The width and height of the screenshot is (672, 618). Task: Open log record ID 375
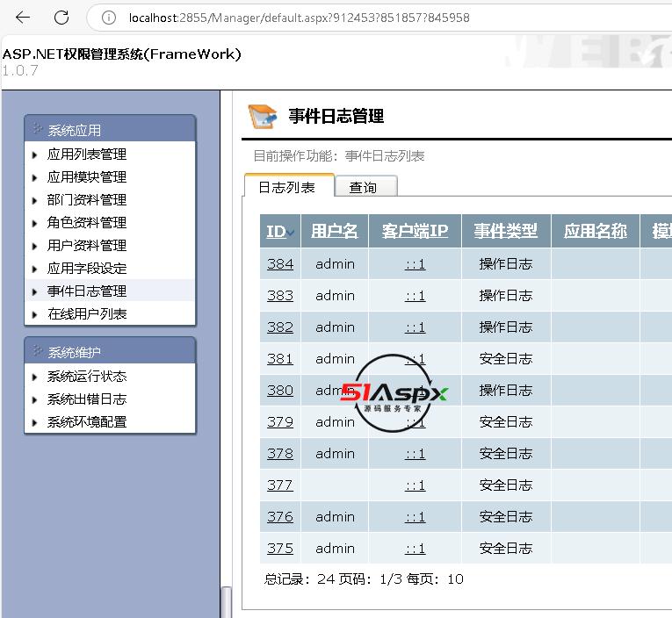[280, 548]
